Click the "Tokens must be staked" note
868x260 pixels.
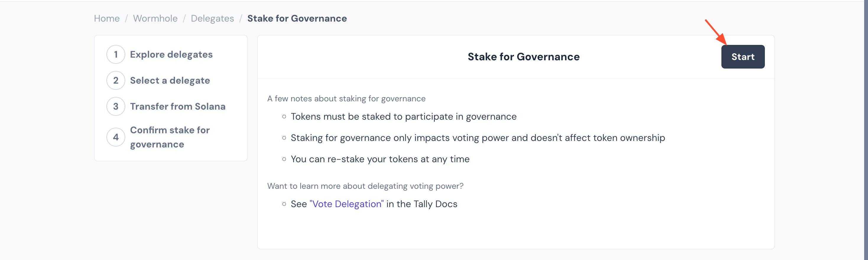coord(403,116)
